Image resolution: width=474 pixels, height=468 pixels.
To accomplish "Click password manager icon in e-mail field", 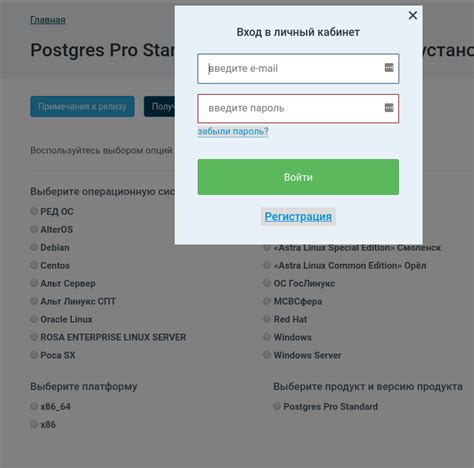I will tap(389, 68).
